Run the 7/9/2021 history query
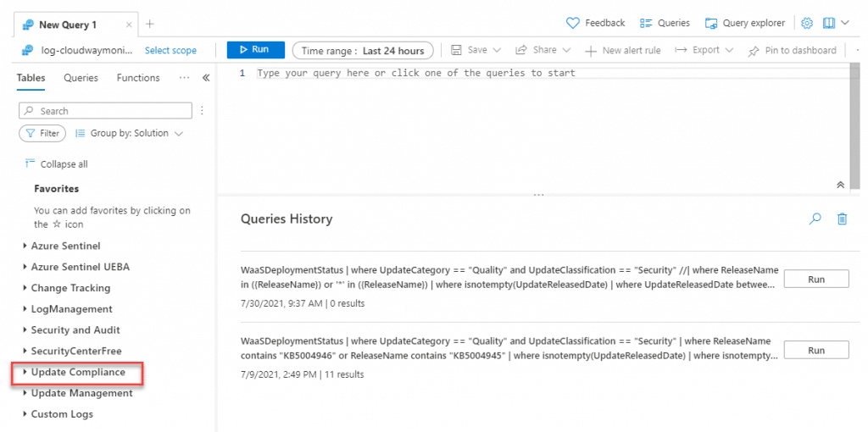 (x=816, y=350)
